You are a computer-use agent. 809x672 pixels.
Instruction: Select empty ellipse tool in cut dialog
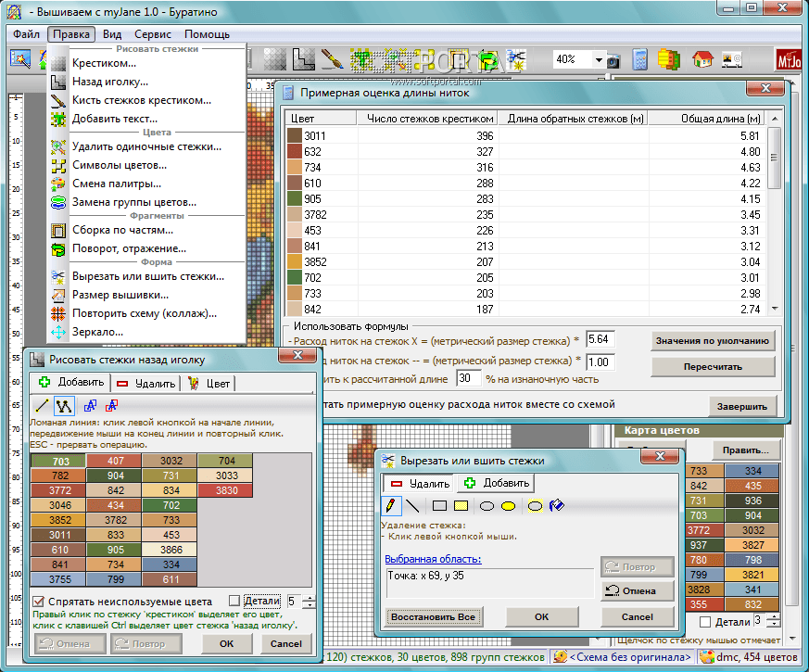487,506
